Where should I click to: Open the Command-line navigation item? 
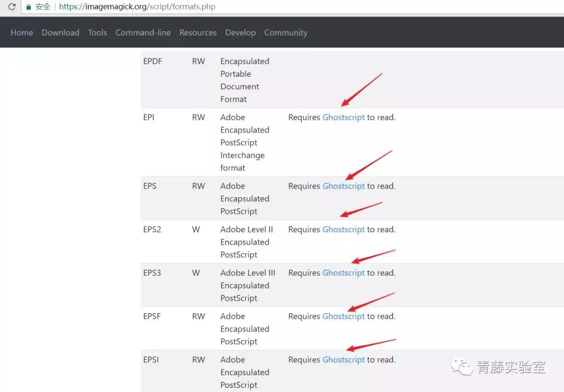pos(143,32)
